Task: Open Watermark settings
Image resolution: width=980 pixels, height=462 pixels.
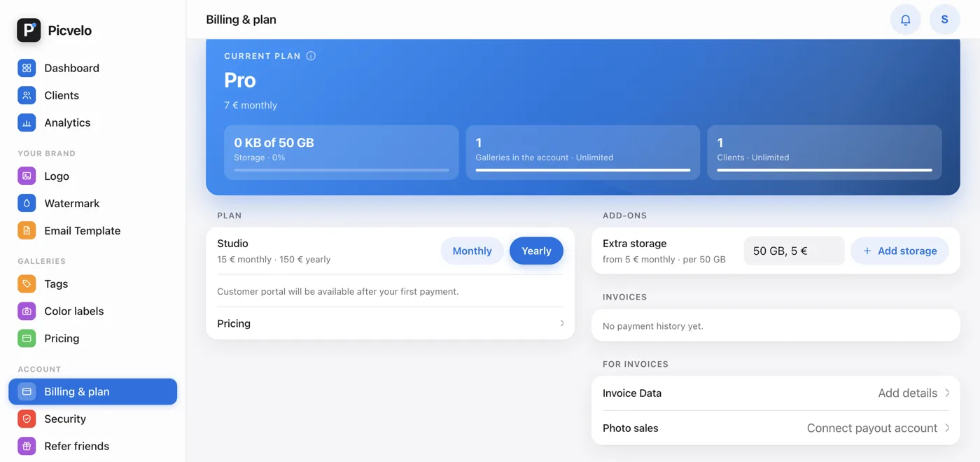Action: click(92, 203)
